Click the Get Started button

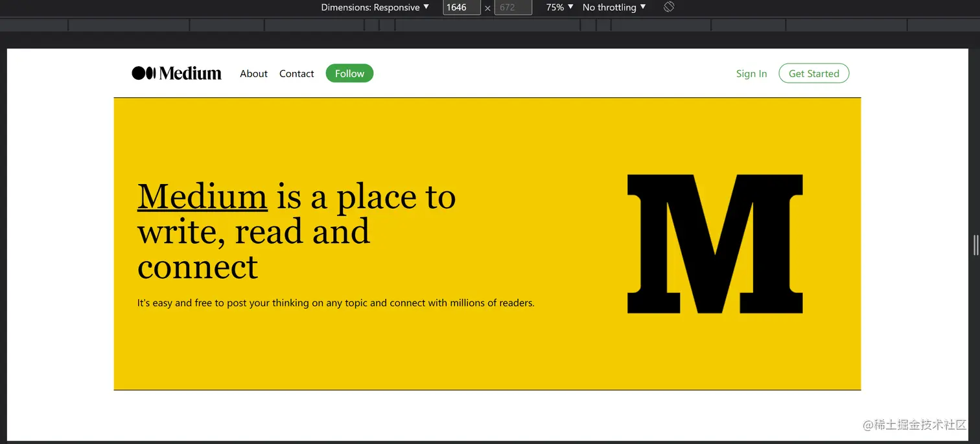[x=814, y=73]
